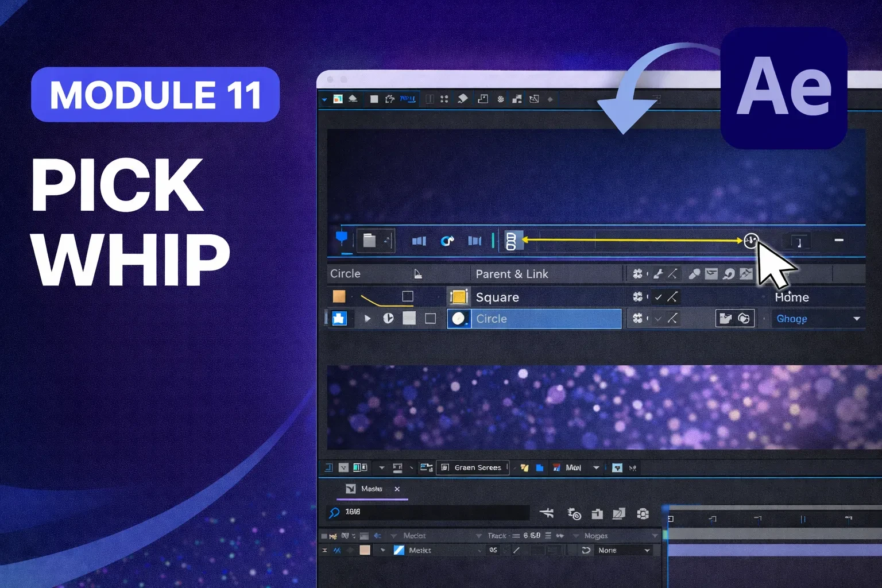
Task: Open the dropdown arrow right of Moges
Action: (x=655, y=536)
